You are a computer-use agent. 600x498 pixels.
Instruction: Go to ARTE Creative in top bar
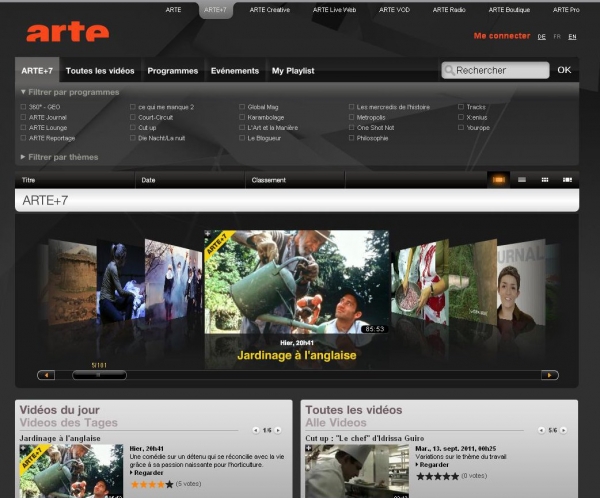(x=270, y=10)
